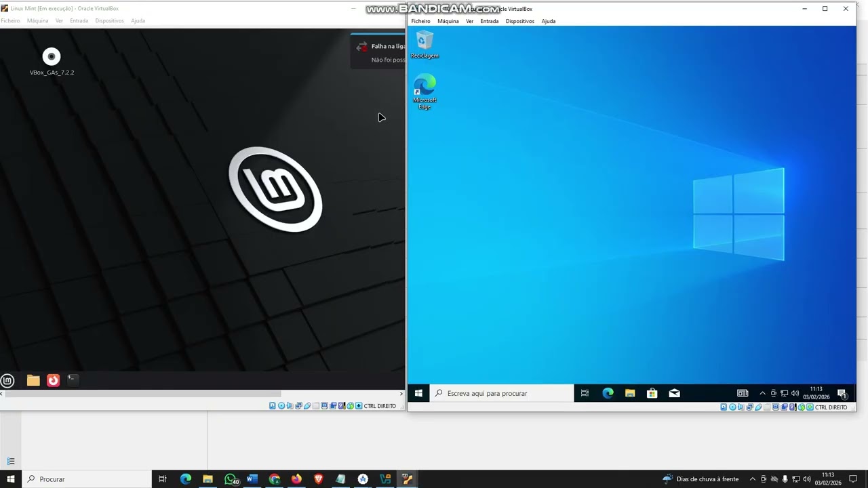Click hard disk indicator in Mint VM status bar

(x=273, y=406)
